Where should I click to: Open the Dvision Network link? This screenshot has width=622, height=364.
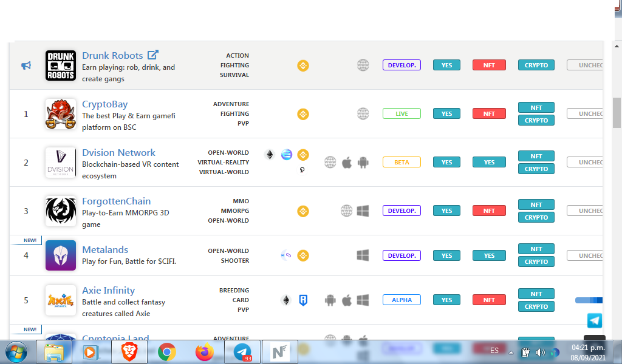118,152
